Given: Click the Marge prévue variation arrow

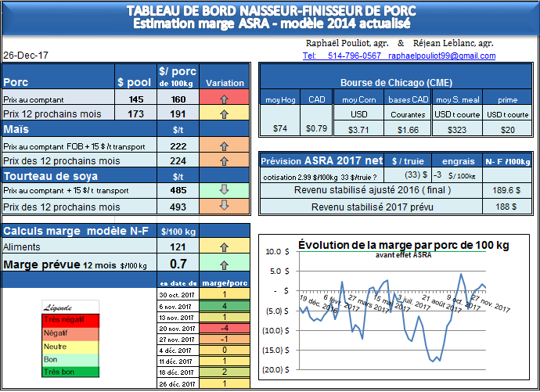Looking at the screenshot, I should coord(225,264).
